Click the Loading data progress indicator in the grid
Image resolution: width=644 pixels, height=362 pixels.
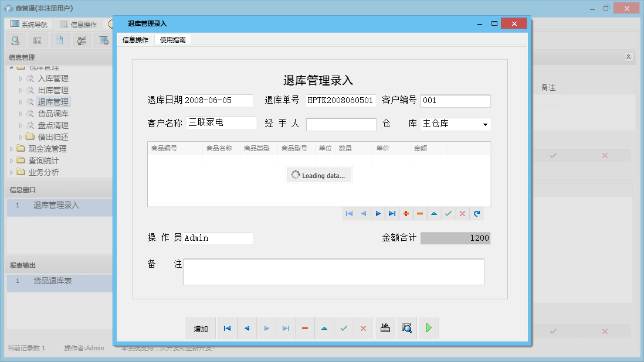pos(319,175)
